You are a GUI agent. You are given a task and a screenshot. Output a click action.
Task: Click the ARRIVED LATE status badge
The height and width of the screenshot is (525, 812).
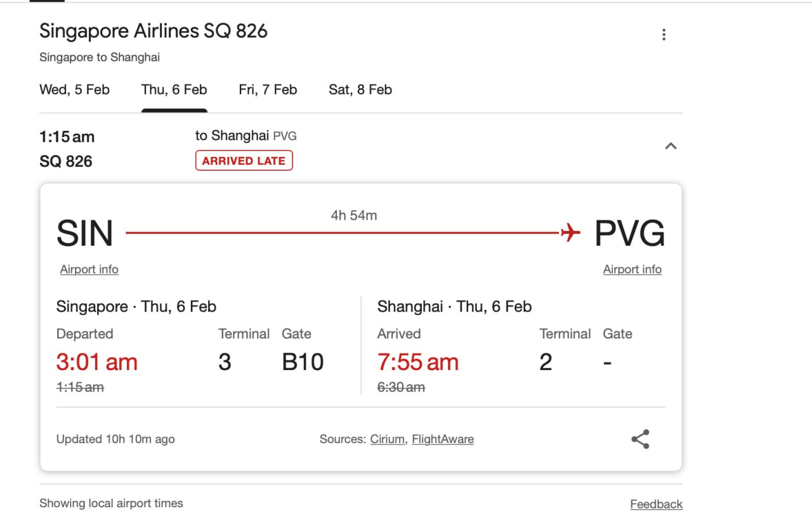pos(244,160)
